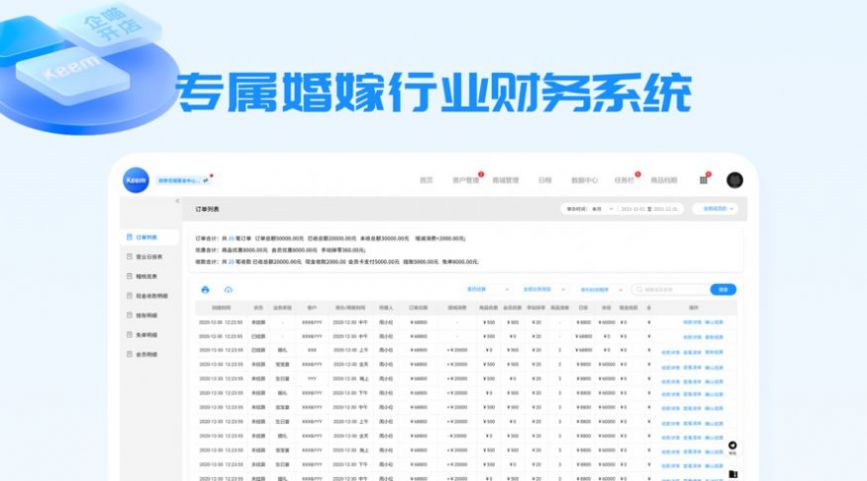Click the 订单列表 page heading
867x481 pixels.
[x=207, y=209]
